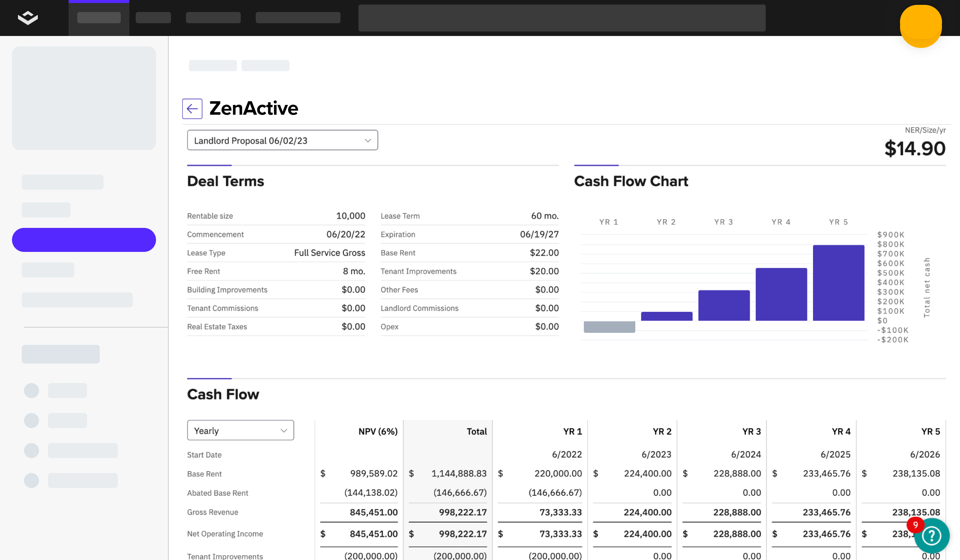The width and height of the screenshot is (960, 560).
Task: Click the YR 1 Base Rent 220,000.00
Action: [558, 473]
